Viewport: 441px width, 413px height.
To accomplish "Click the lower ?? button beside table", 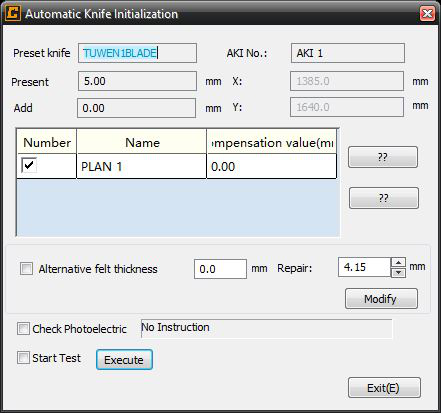I will [x=384, y=198].
